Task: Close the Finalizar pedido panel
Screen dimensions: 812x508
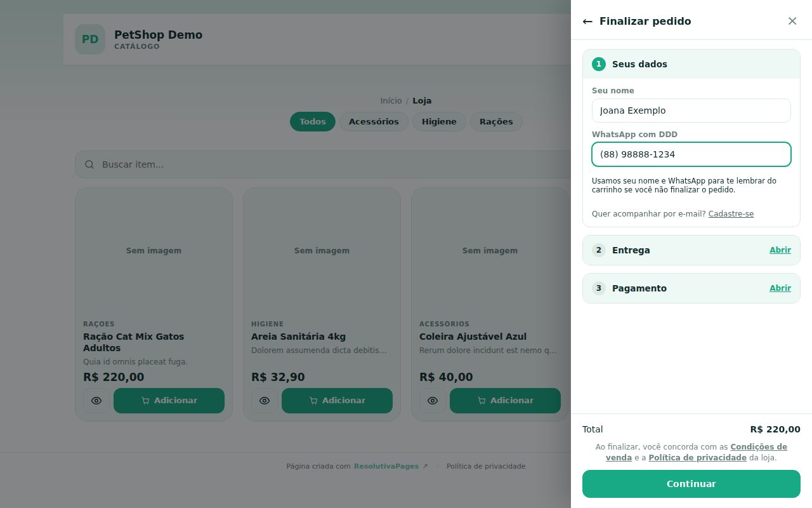Action: click(792, 21)
